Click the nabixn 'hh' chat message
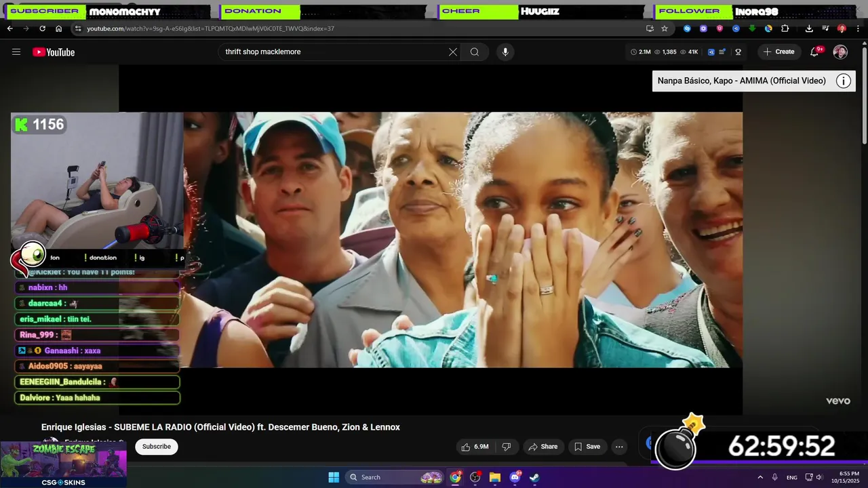 97,287
